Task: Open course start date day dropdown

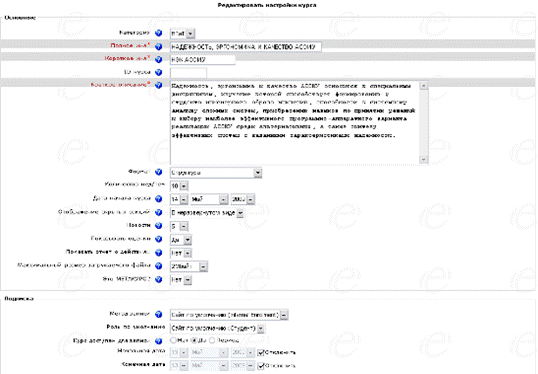Action: click(x=179, y=199)
